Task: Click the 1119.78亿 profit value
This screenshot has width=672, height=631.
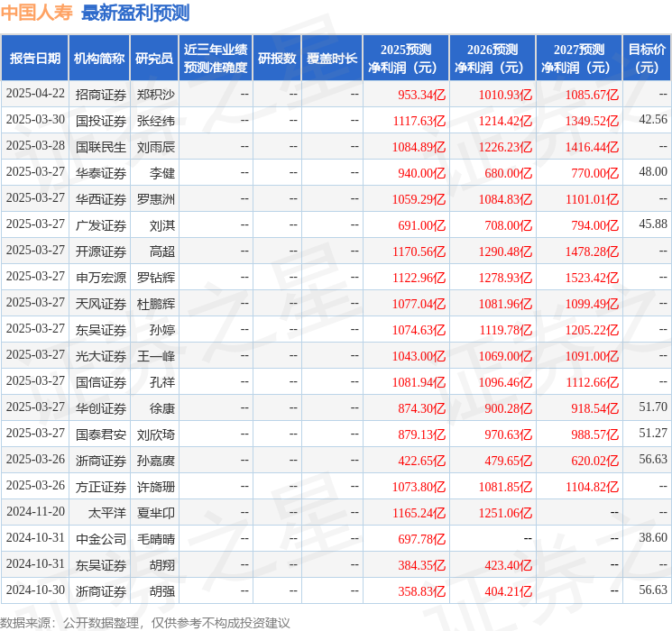Action: pos(505,330)
